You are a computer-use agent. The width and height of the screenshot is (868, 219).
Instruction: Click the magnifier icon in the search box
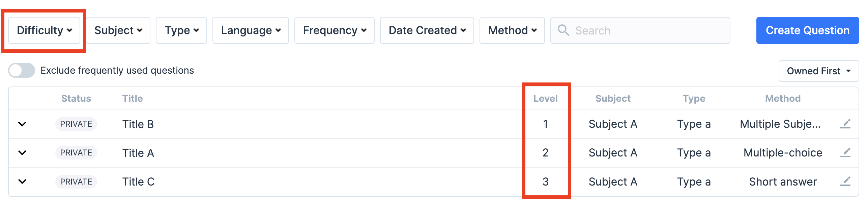click(563, 30)
